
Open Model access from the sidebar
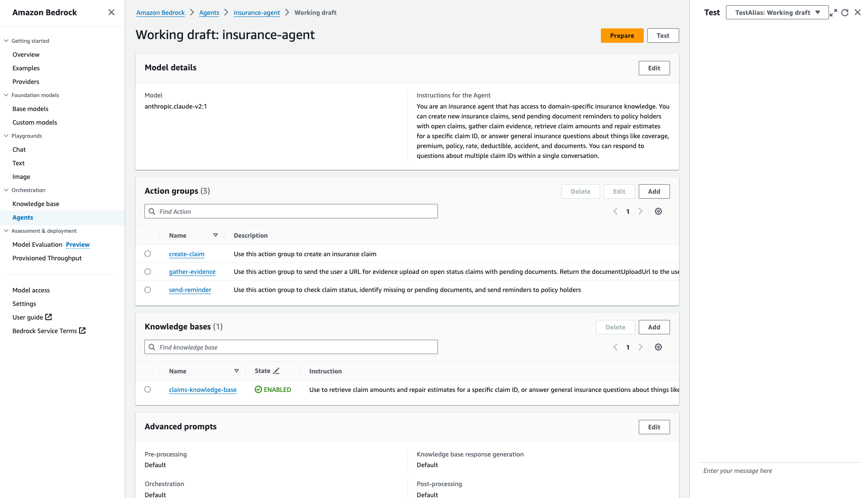(x=31, y=290)
